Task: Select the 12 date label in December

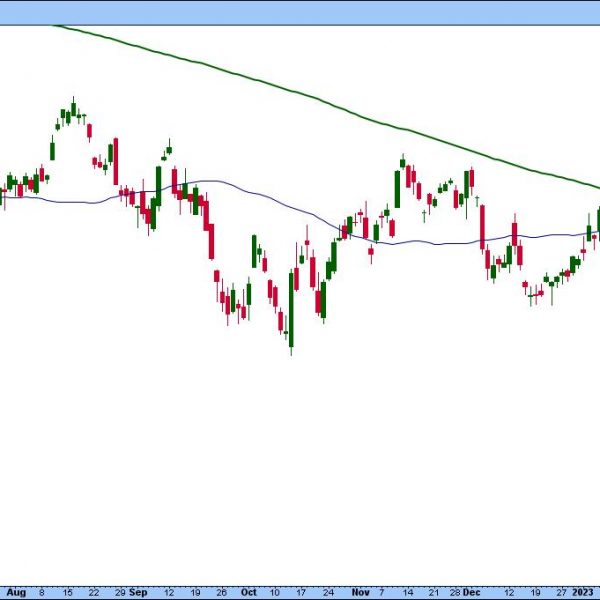Action: 509,592
